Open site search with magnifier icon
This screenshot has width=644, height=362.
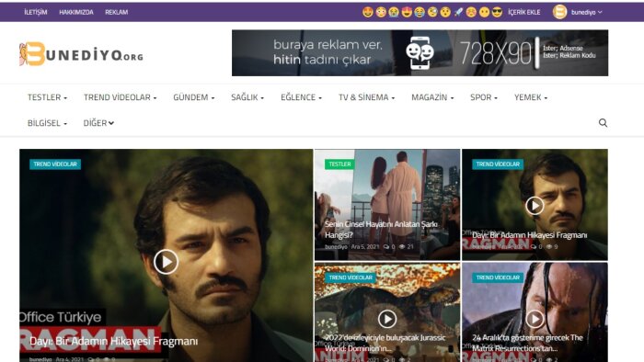click(603, 122)
